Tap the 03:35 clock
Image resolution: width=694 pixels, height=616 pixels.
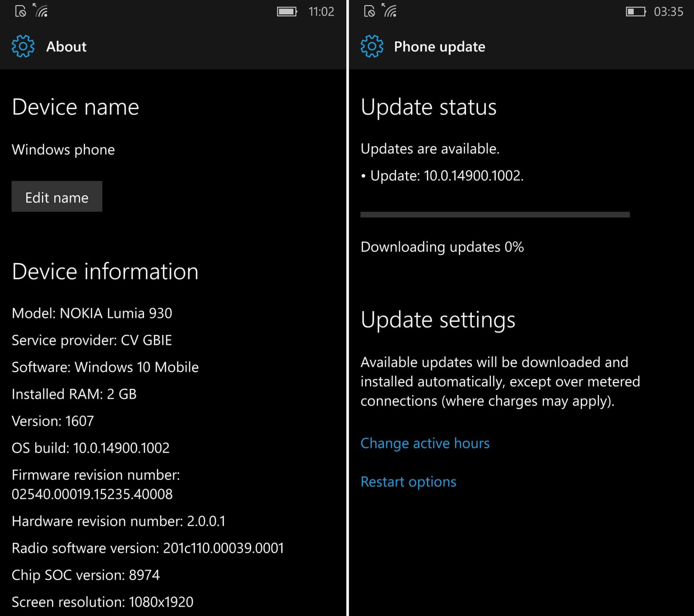669,12
